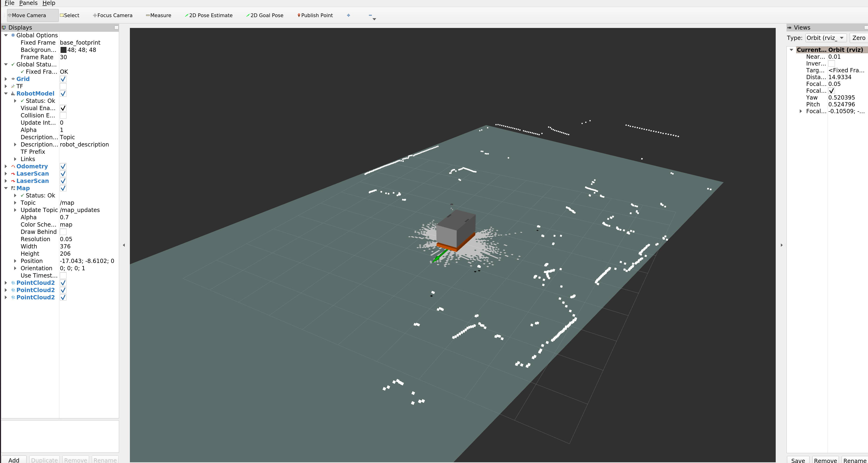868x463 pixels.
Task: Activate the 2D Pose Estimate tool
Action: coord(209,15)
